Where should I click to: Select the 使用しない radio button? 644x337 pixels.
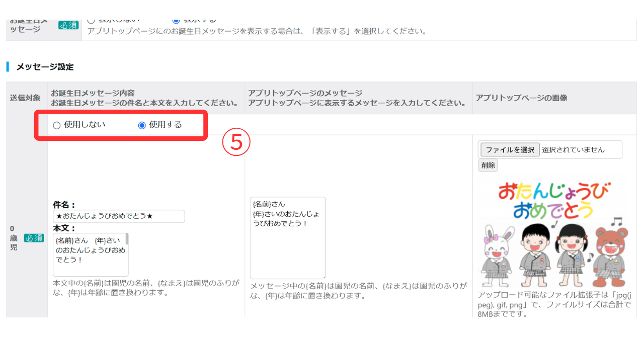57,125
